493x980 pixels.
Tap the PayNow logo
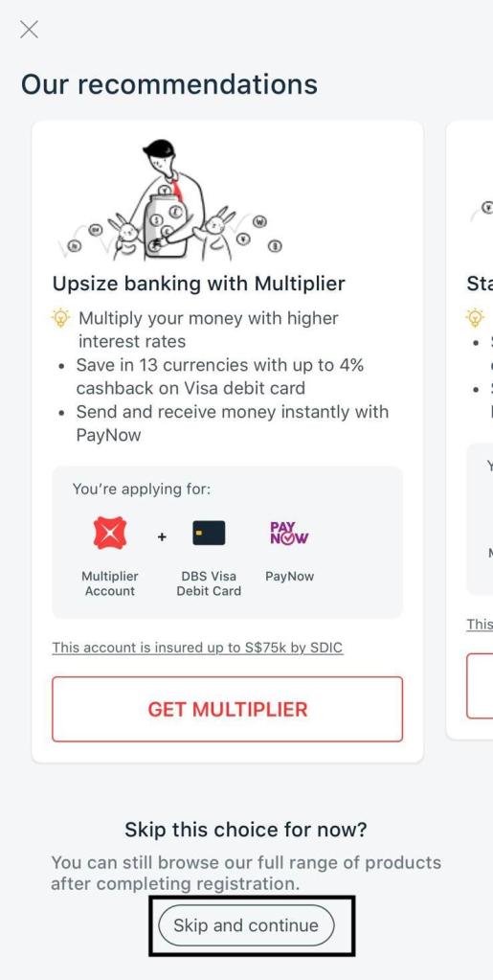289,534
